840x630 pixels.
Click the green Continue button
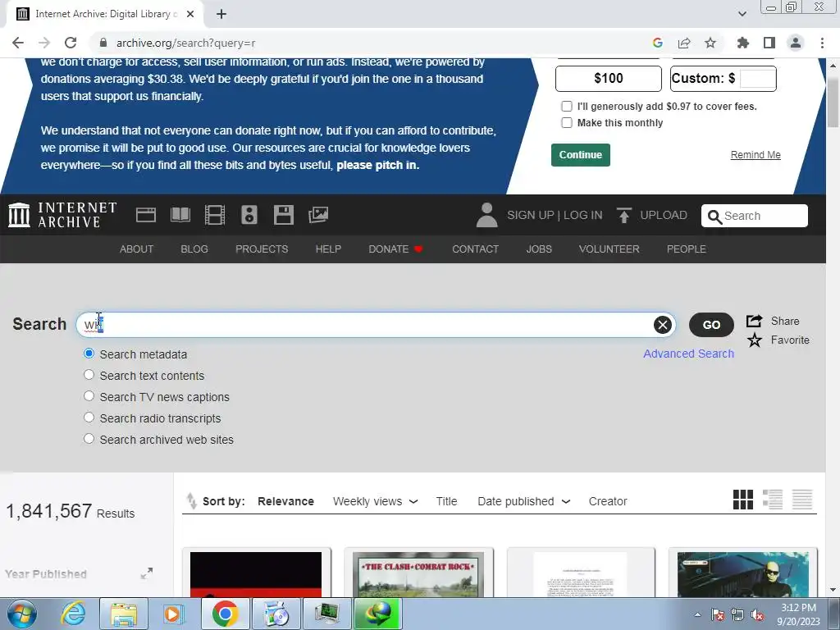click(581, 155)
